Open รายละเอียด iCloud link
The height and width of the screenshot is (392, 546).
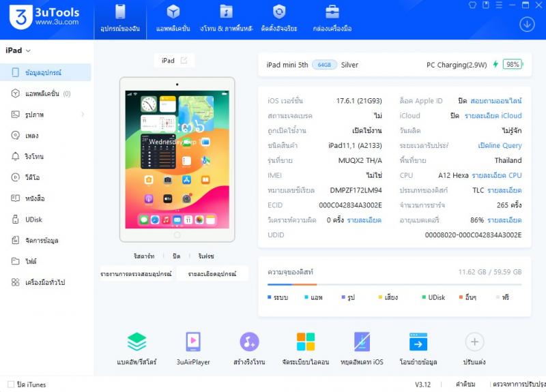(493, 116)
